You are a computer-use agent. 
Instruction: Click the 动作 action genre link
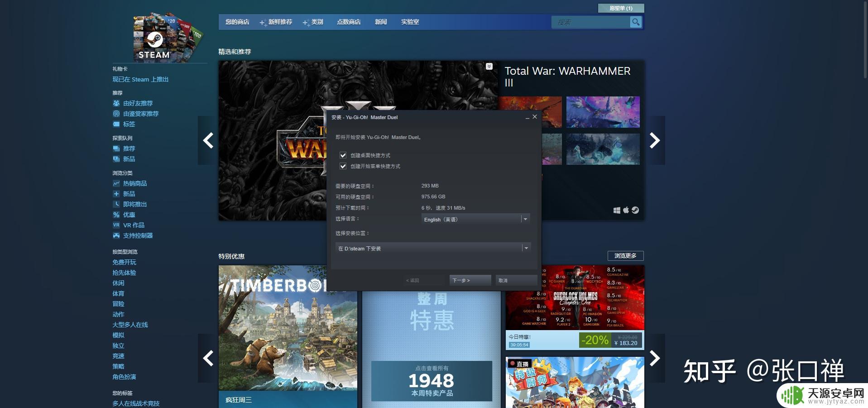pyautogui.click(x=118, y=314)
